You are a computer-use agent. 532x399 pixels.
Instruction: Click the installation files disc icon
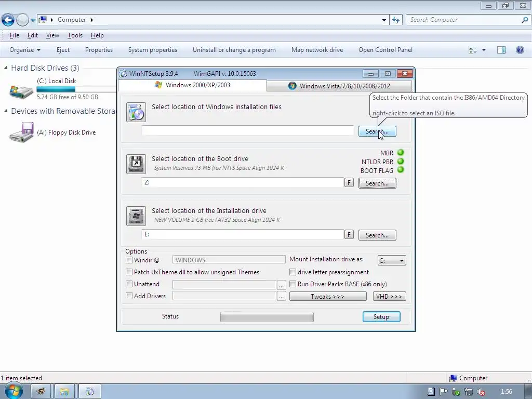[x=136, y=112]
